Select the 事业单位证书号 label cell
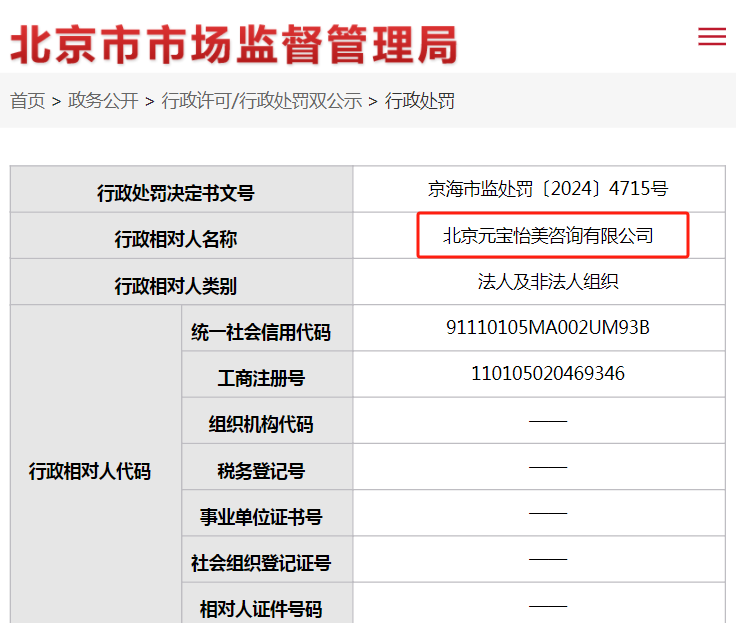Viewport: 736px width, 623px height. [x=261, y=517]
